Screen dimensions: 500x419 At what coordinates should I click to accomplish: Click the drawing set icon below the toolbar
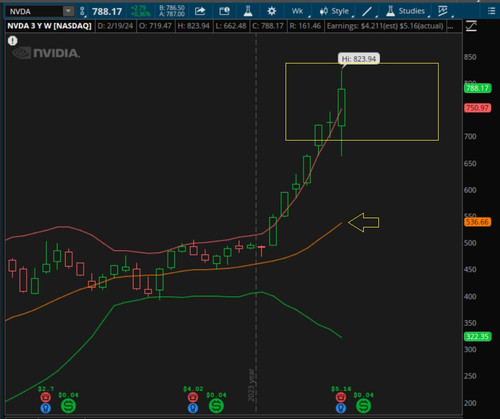tap(471, 26)
